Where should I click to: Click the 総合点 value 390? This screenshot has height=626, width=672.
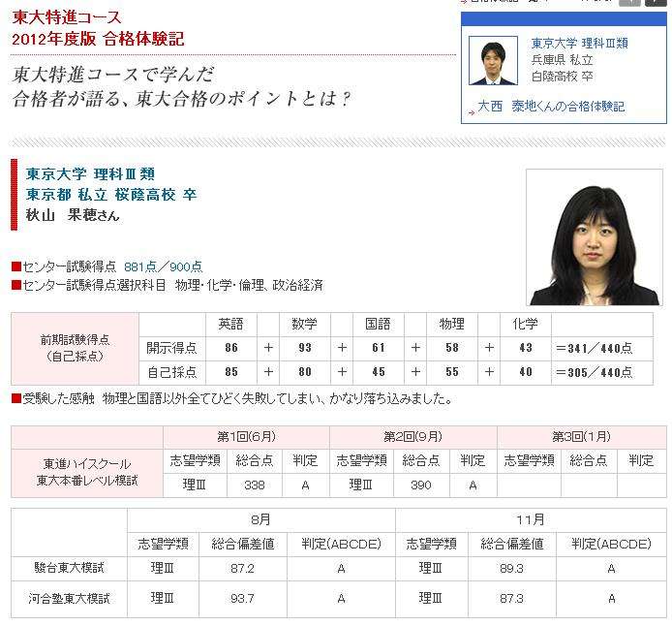point(421,485)
